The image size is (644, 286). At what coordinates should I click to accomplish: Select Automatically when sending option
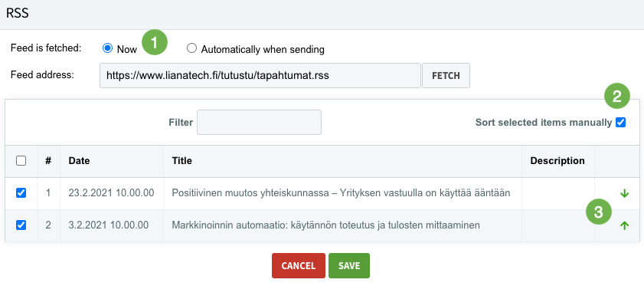191,48
